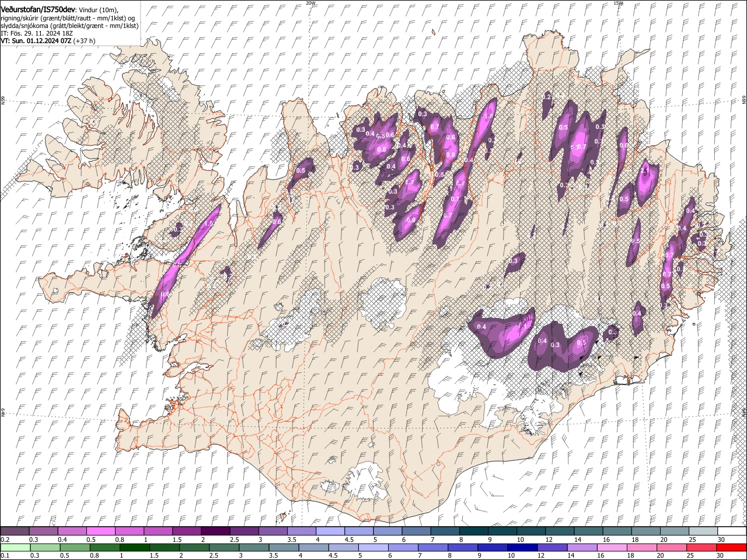Select the darkest green lower swatch starting at 1
The height and width of the screenshot is (560, 747).
pyautogui.click(x=135, y=547)
